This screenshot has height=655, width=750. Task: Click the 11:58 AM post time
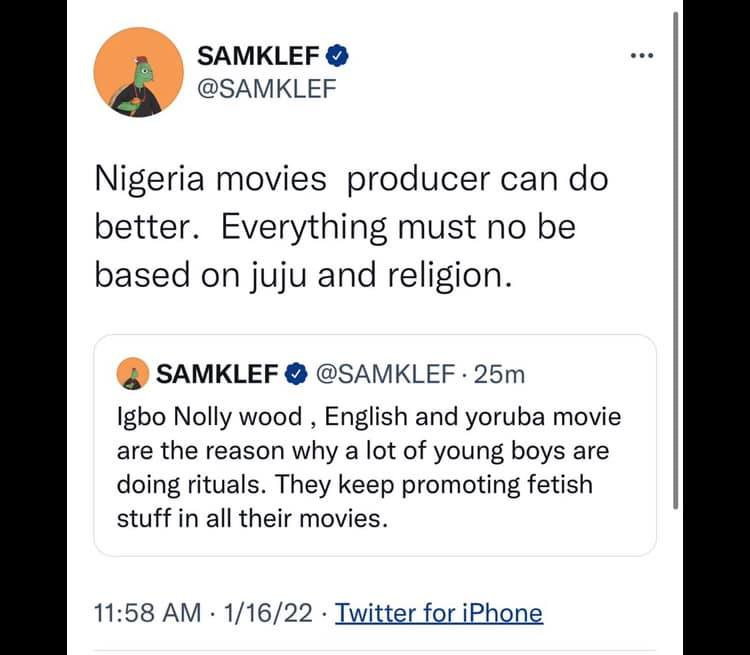[149, 613]
